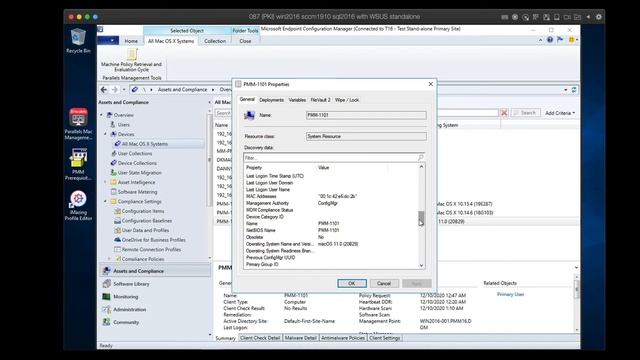Open the blue application menu dropdown
Viewport: 640px width, 360px height.
coord(108,40)
